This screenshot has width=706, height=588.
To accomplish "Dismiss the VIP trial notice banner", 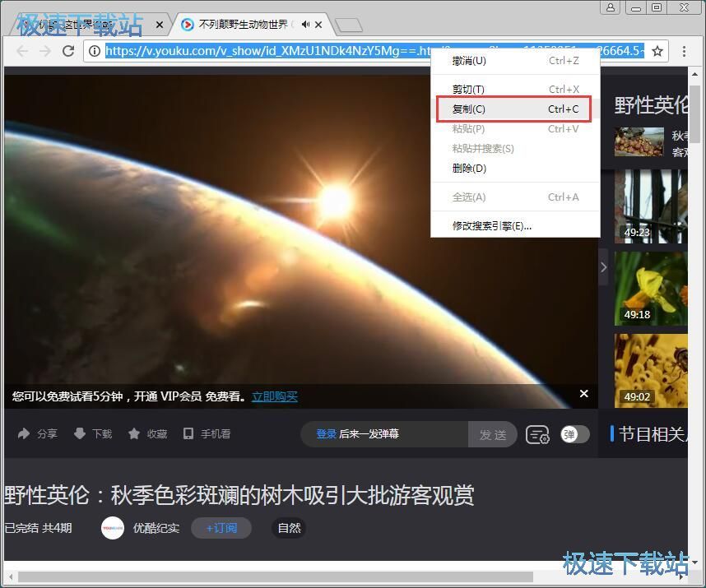I will coord(584,394).
